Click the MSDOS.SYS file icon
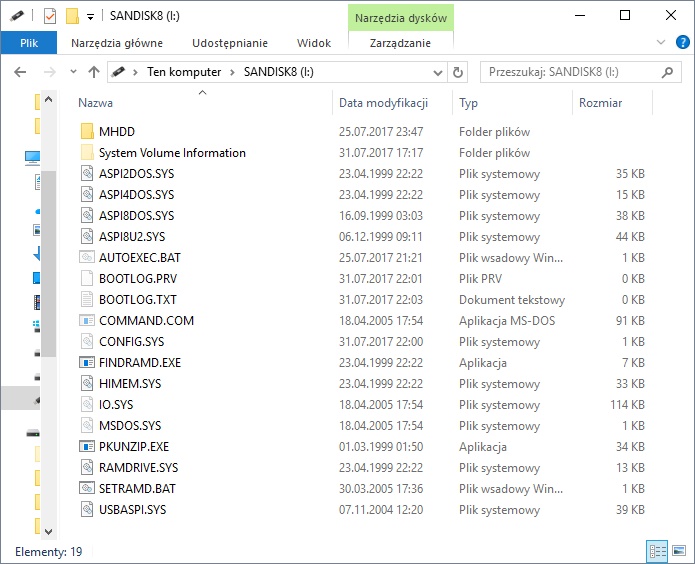Screen dimensions: 695x564 (x=87, y=425)
